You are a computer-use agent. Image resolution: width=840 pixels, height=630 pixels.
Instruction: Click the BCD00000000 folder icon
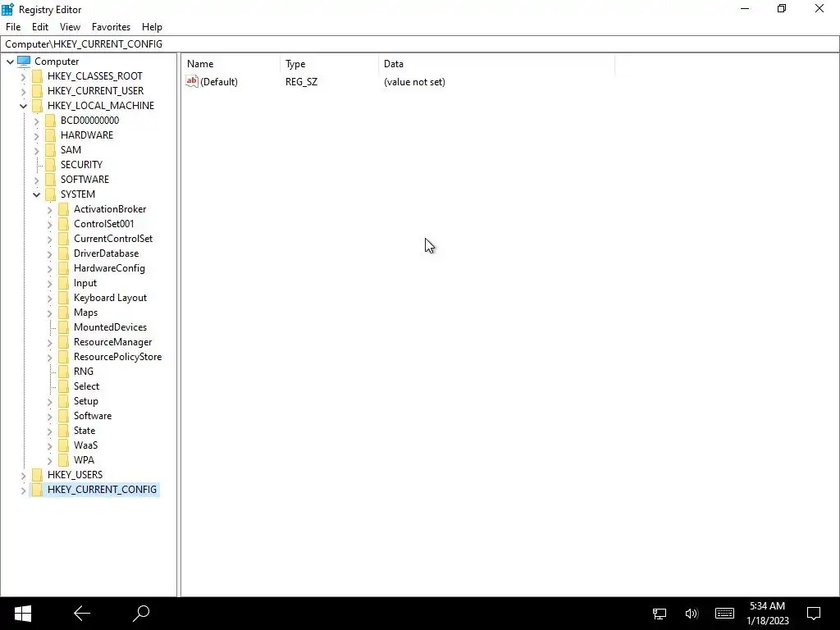50,120
